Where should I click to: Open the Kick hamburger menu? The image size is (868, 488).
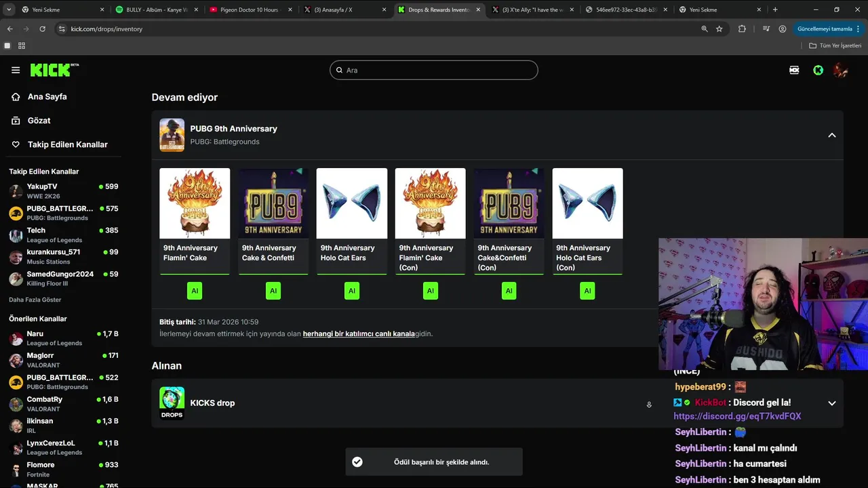click(x=16, y=70)
